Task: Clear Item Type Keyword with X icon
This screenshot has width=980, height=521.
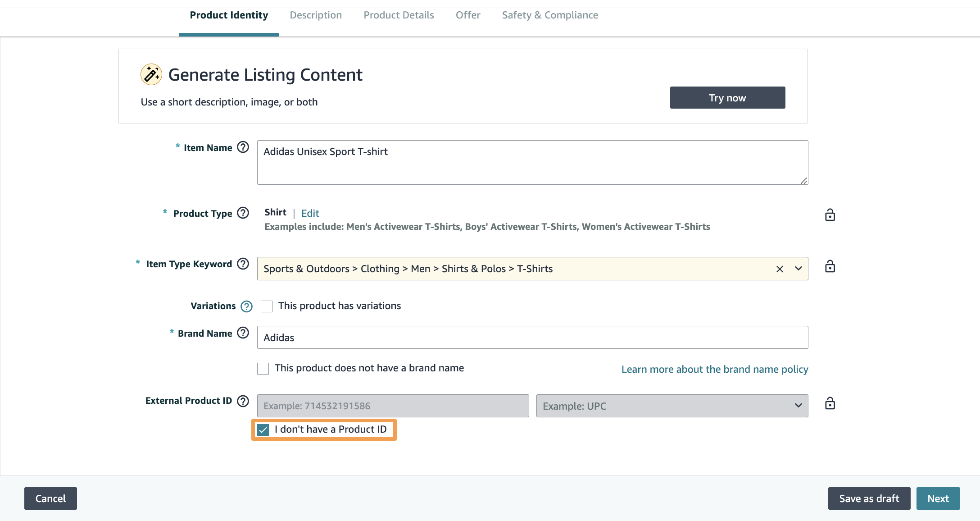Action: click(x=780, y=269)
